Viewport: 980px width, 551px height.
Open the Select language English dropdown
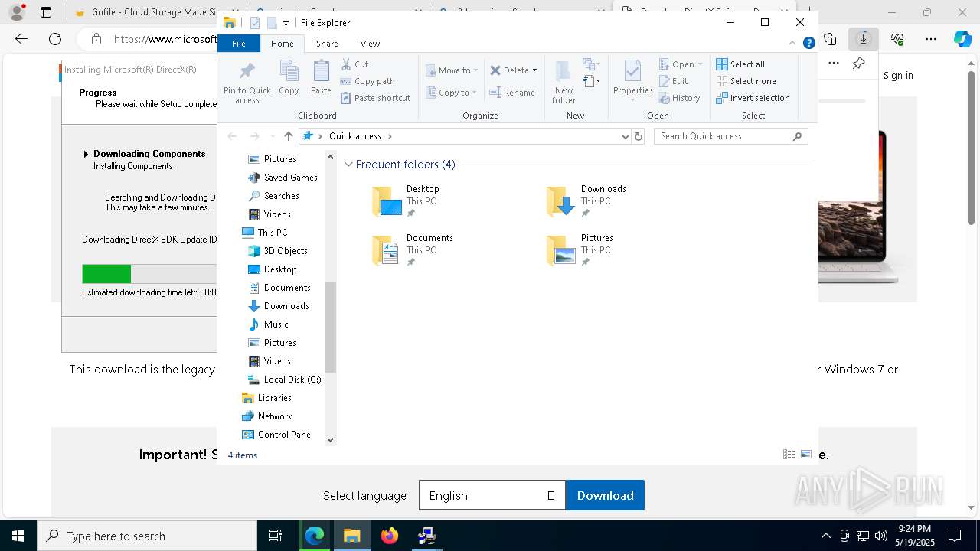(x=492, y=496)
